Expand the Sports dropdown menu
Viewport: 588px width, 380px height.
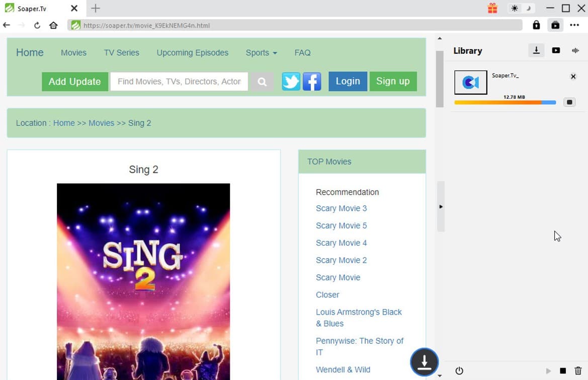261,53
